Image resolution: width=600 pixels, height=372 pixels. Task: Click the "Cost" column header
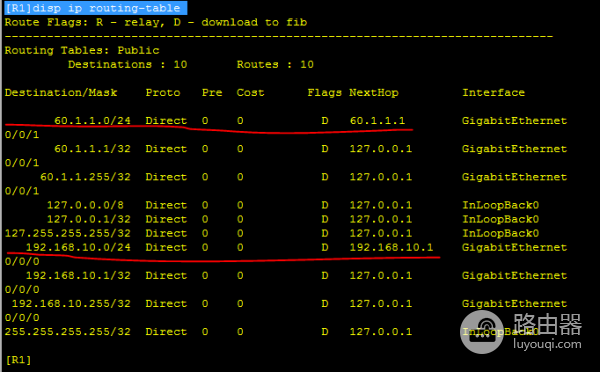(250, 93)
